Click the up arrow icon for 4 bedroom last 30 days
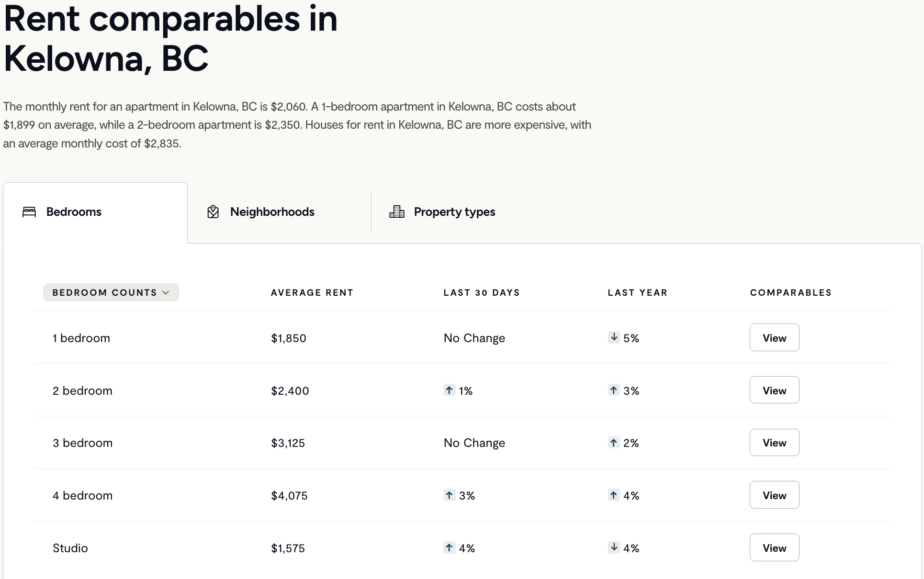This screenshot has height=579, width=924. pos(449,495)
